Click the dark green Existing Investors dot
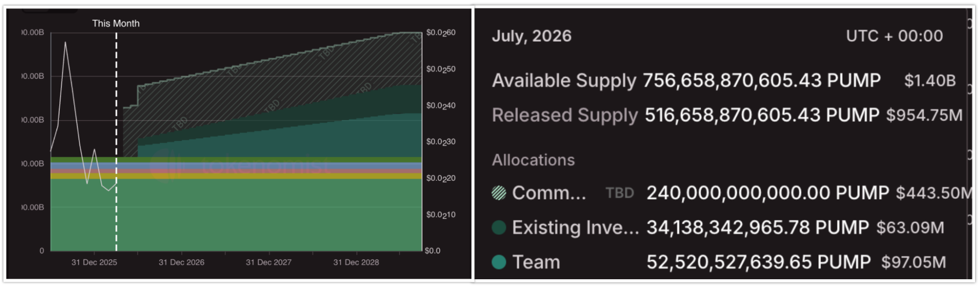This screenshot has height=290, width=980. coord(499,227)
